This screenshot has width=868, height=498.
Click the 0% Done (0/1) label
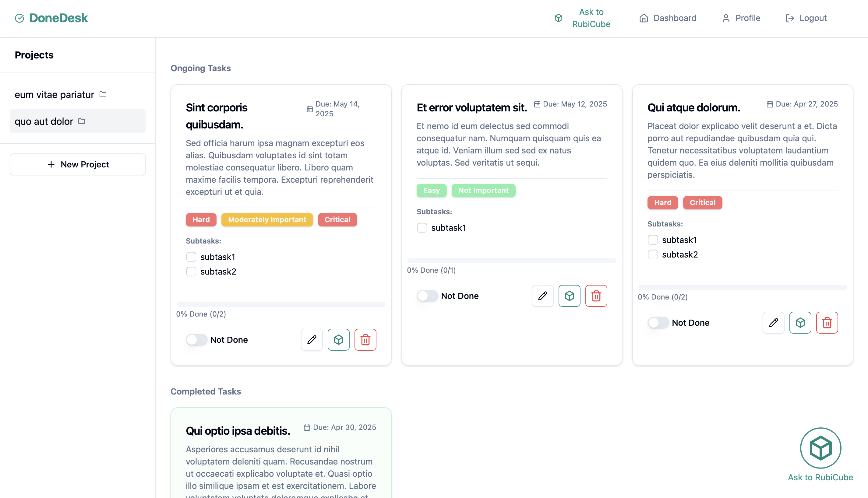[431, 270]
